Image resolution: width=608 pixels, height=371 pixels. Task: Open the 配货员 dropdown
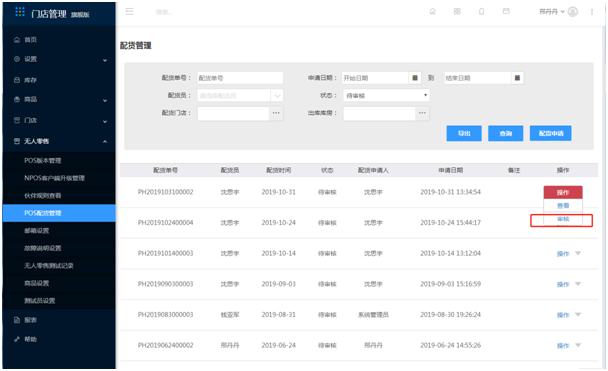240,95
